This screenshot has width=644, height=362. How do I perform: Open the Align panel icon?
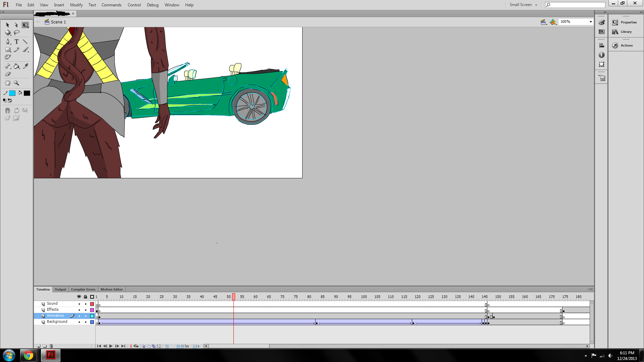(x=602, y=46)
